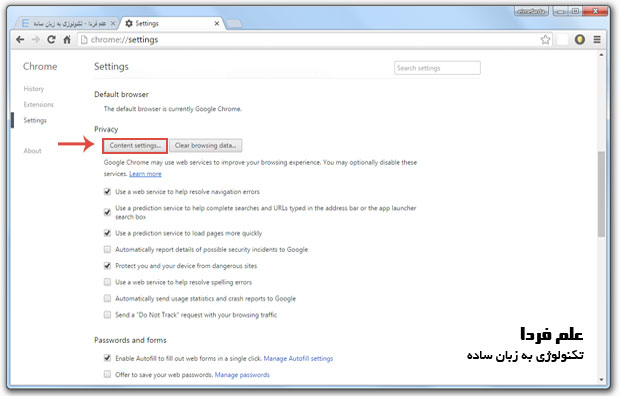Close the first tab with Persian title
Screen dimensions: 620x396
click(x=113, y=24)
